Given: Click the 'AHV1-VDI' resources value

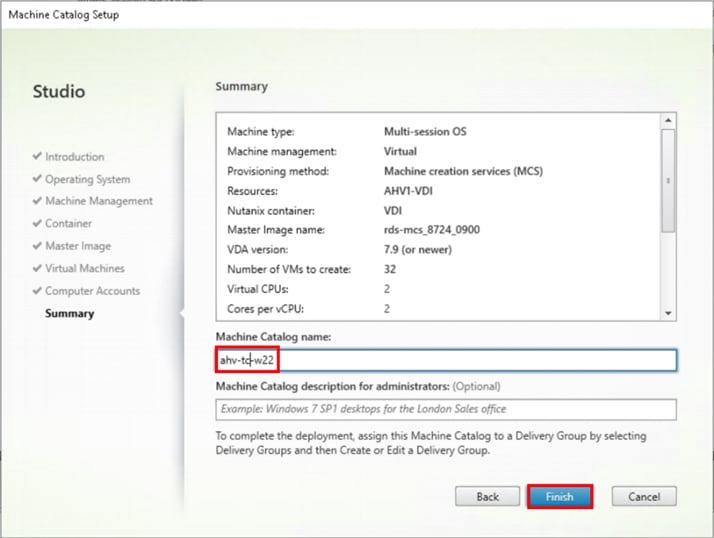Looking at the screenshot, I should coord(408,191).
